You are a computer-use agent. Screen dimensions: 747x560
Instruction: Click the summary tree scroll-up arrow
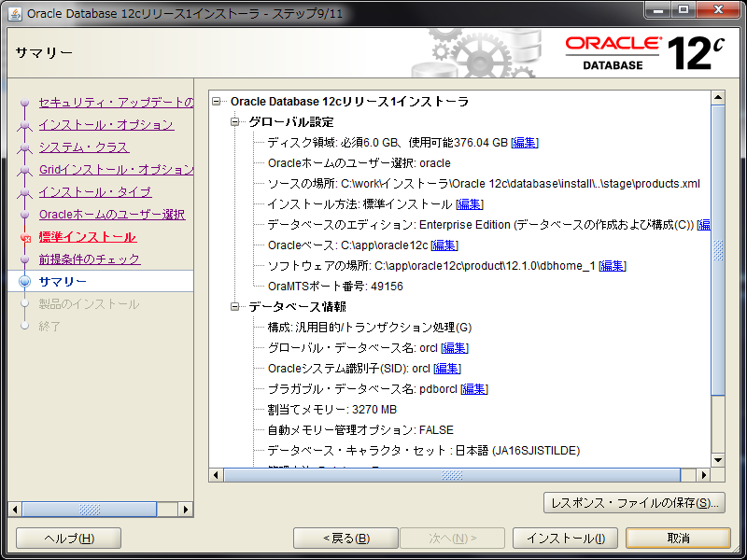718,98
